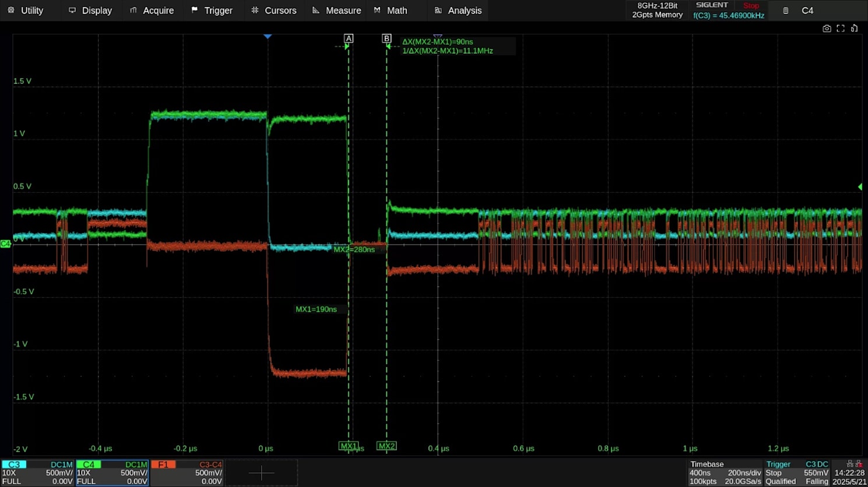Select cursor A marker at top
868x487 pixels.
[x=349, y=38]
